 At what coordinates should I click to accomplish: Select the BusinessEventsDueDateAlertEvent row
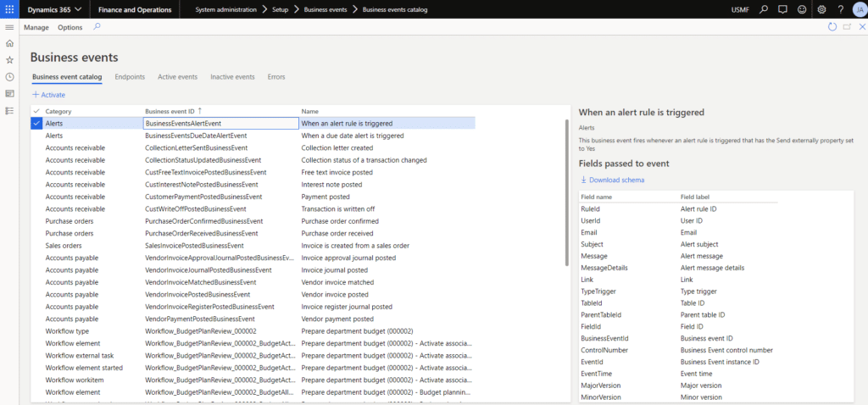253,136
